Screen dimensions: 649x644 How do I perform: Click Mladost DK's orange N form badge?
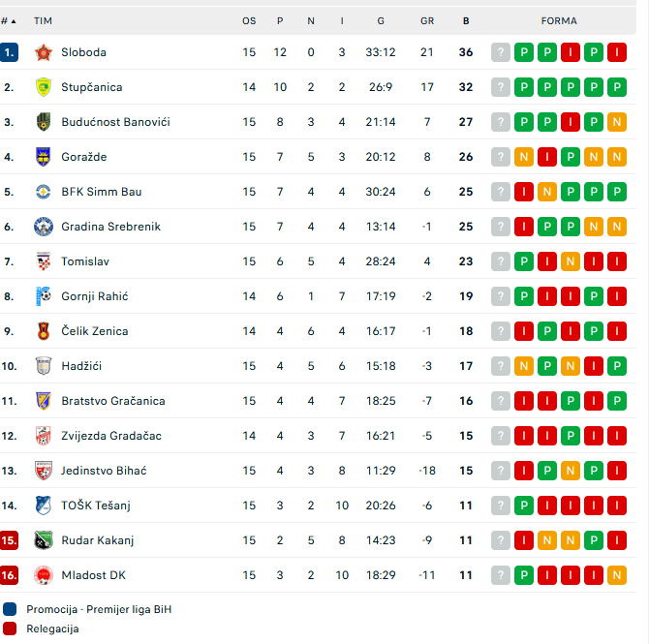pyautogui.click(x=617, y=575)
